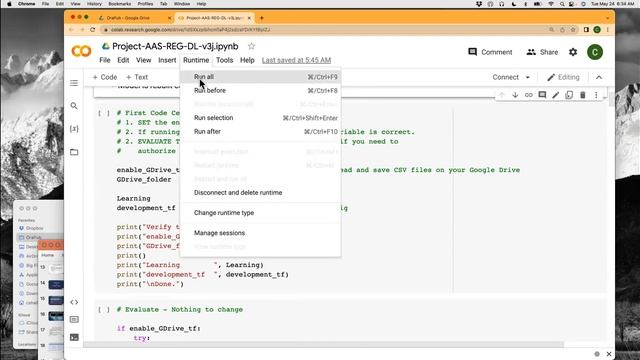The height and width of the screenshot is (360, 640).
Task: Open the files folder sidebar icon
Action: (x=74, y=152)
